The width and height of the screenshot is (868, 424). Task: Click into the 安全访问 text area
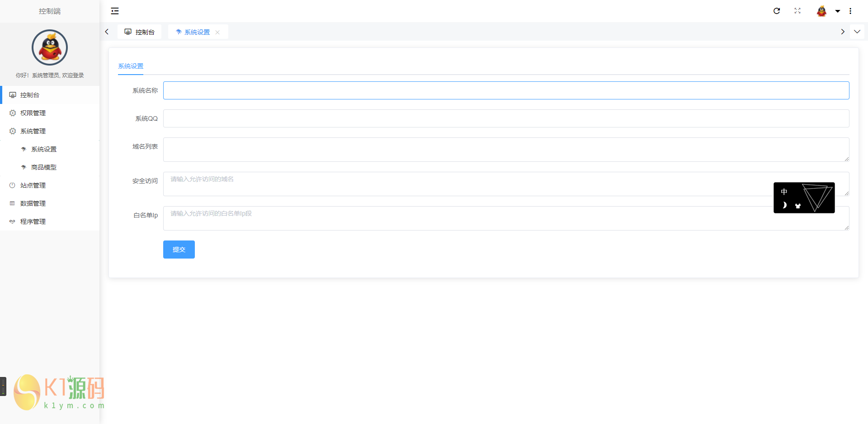tap(506, 184)
